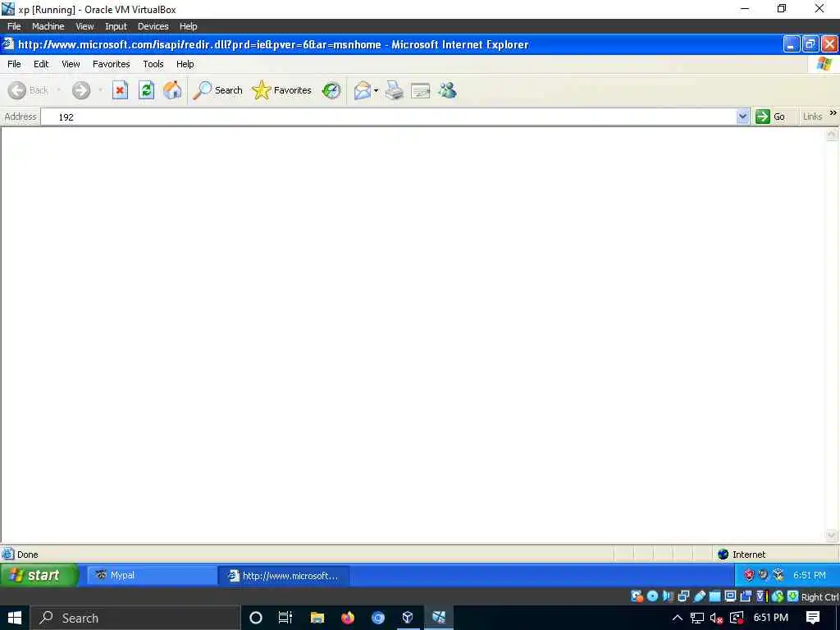840x630 pixels.
Task: Click the Edit page icon in the toolbar
Action: pos(421,90)
